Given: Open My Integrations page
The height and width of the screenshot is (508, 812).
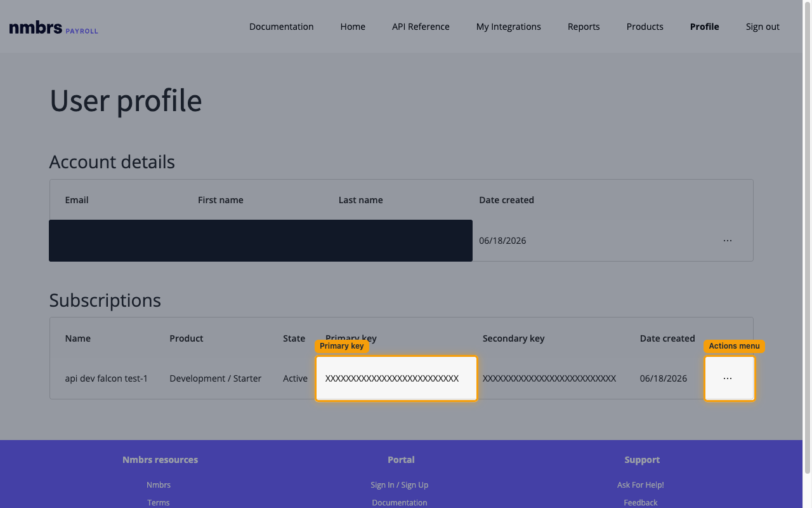Looking at the screenshot, I should [509, 27].
